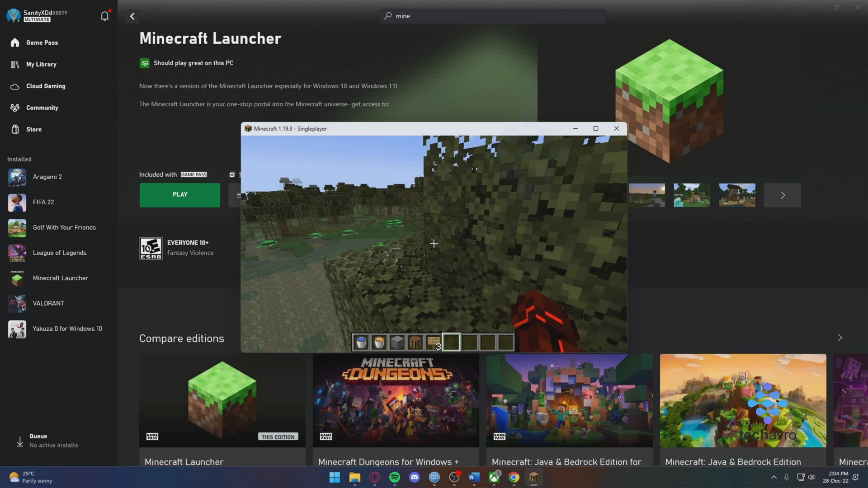The width and height of the screenshot is (868, 488).
Task: Select the water bucket hotbar slot
Action: (x=361, y=343)
